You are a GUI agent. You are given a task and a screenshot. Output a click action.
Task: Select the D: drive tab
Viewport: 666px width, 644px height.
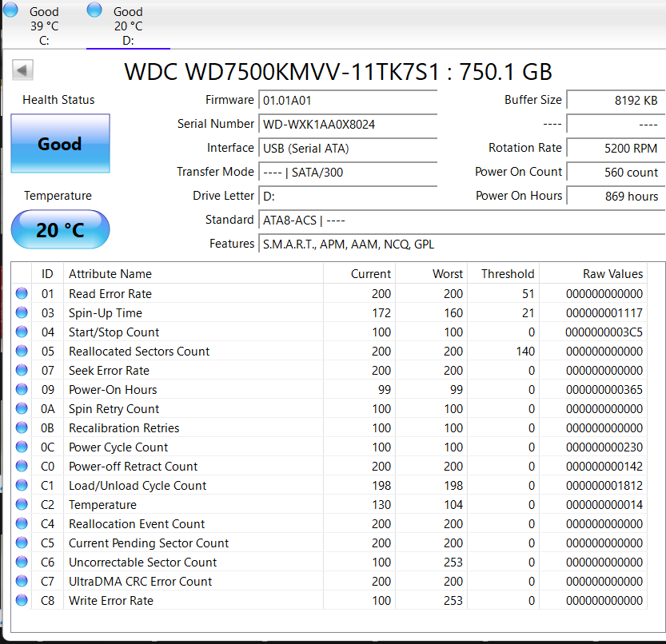click(128, 26)
